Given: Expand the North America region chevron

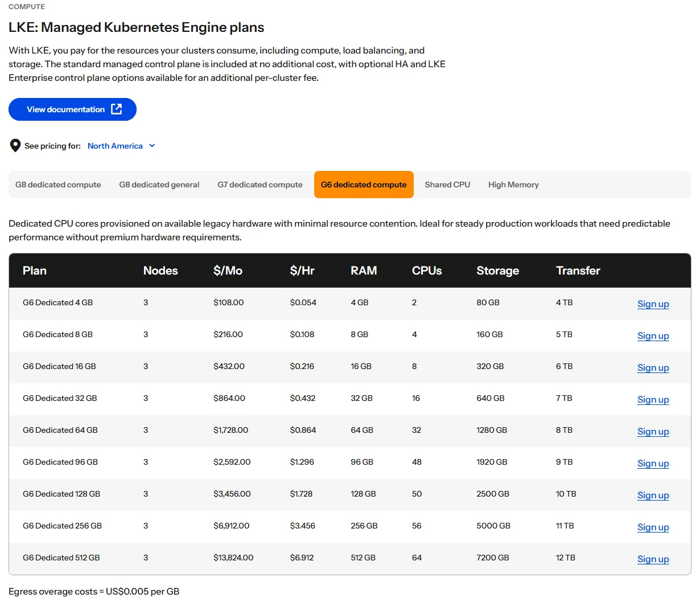Looking at the screenshot, I should pos(152,146).
